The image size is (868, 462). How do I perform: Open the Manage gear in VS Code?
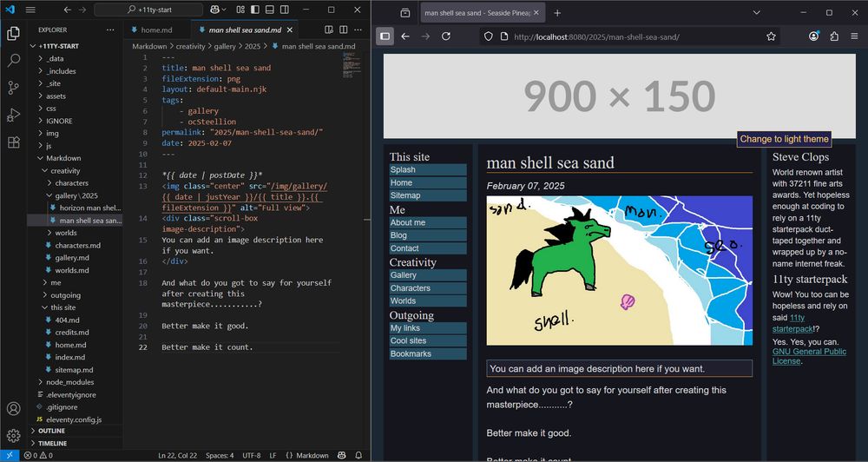(x=13, y=435)
